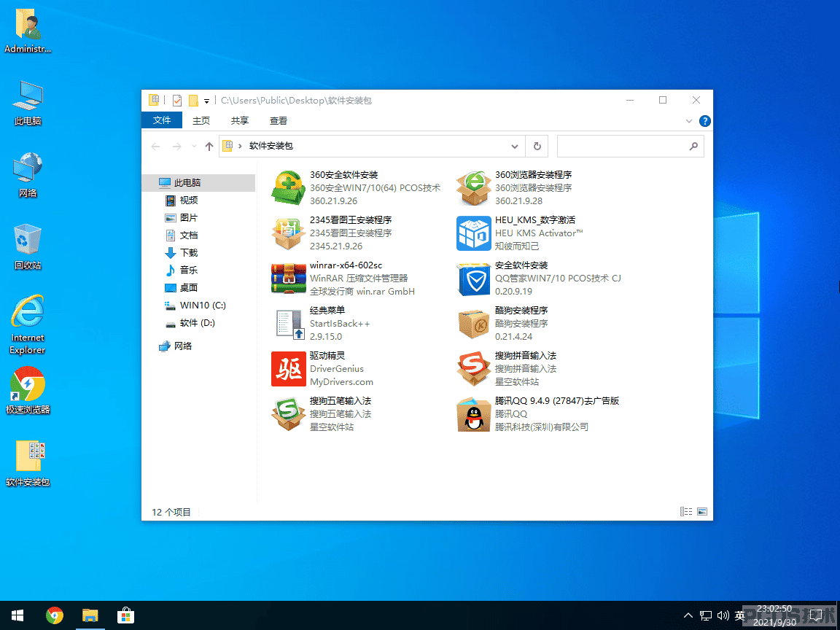This screenshot has width=840, height=630.
Task: Select the 腾讯QQ penguin installer icon
Action: pos(473,414)
